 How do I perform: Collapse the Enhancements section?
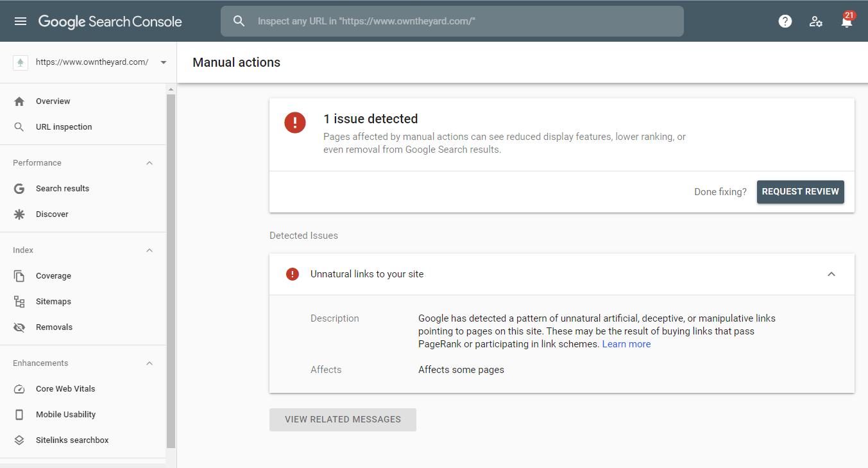(x=149, y=363)
